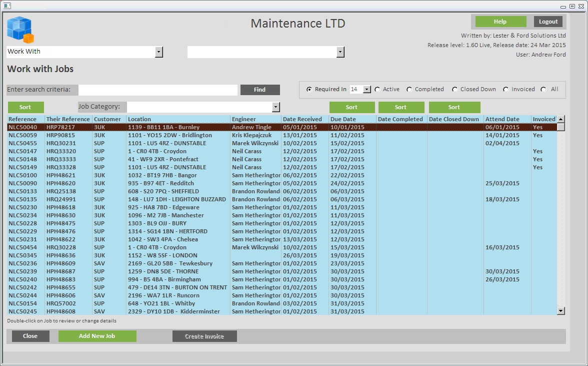Click the green Help button
This screenshot has width=588, height=366.
point(500,22)
